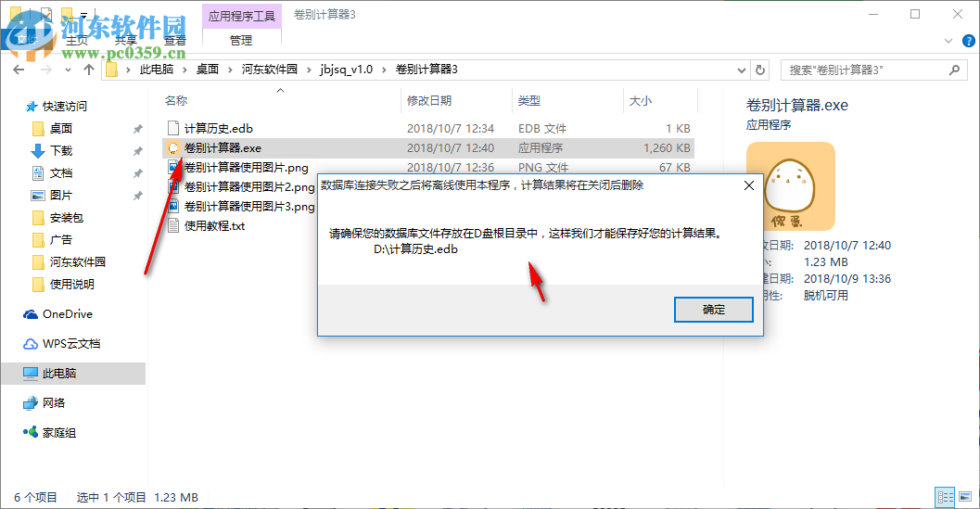Screen dimensions: 980x509
Task: Expand breadcrumb chevron after 桌面
Action: point(230,70)
